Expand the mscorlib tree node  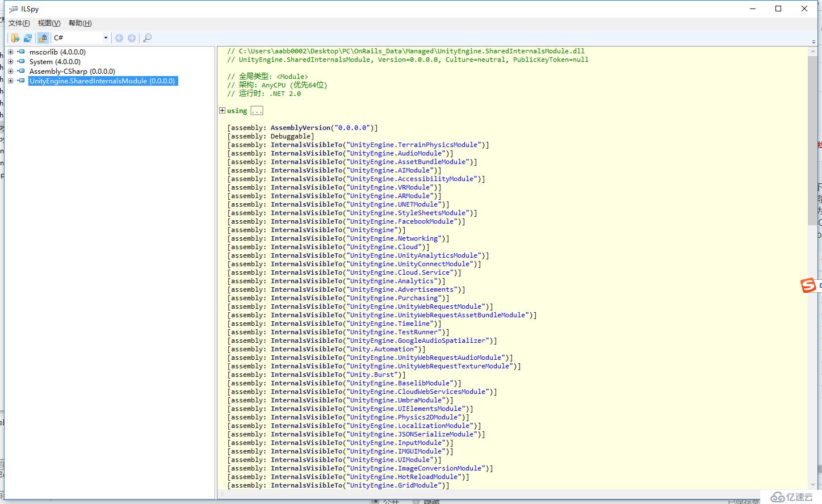(x=10, y=52)
